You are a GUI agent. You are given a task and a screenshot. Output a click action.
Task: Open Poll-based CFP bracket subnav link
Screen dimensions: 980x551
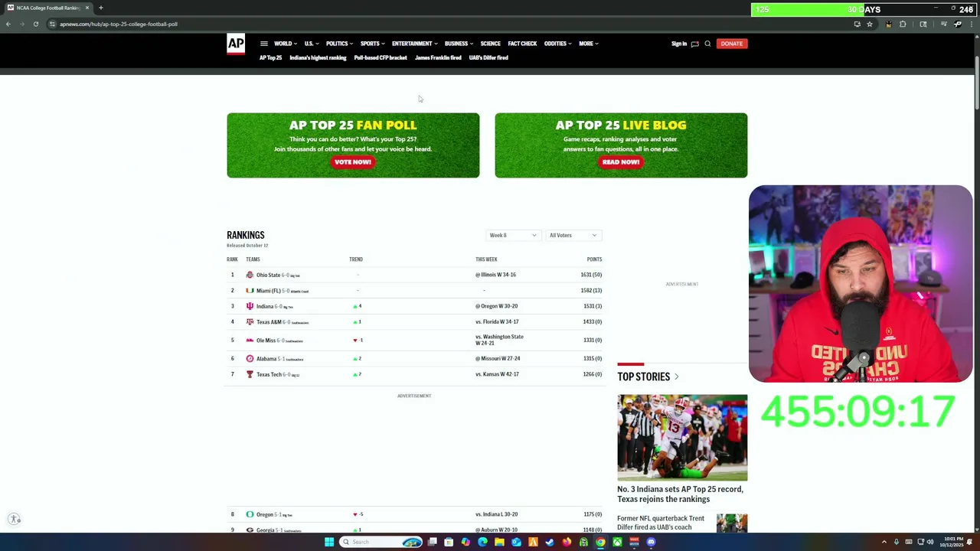[x=381, y=58]
